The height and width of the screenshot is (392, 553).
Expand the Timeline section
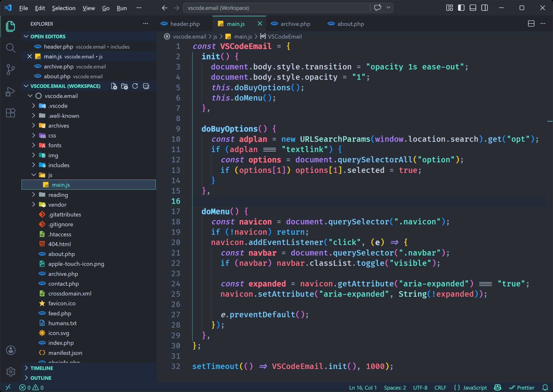(x=26, y=368)
